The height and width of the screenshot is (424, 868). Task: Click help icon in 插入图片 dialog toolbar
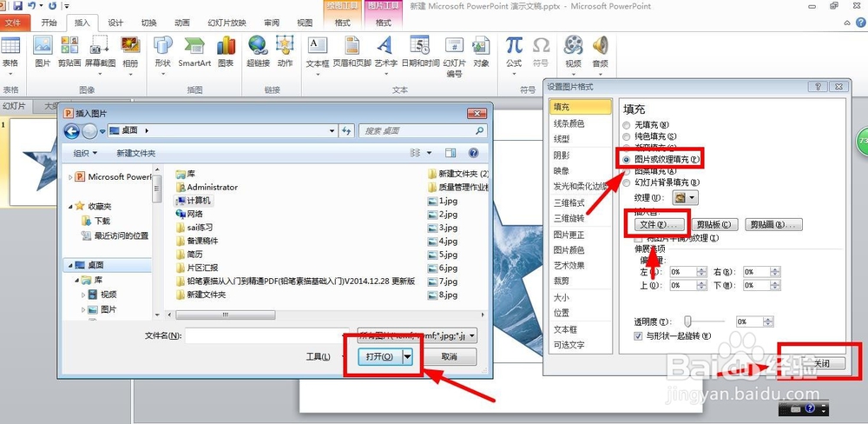(x=473, y=153)
